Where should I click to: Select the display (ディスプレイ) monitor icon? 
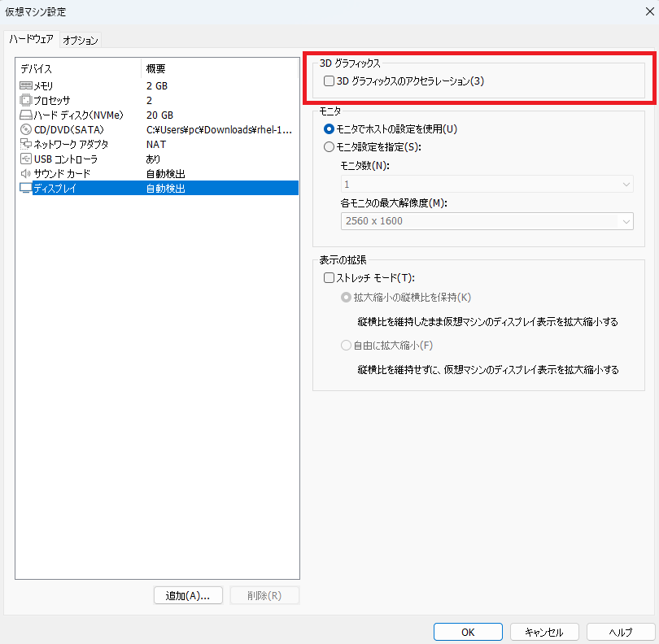tap(25, 188)
